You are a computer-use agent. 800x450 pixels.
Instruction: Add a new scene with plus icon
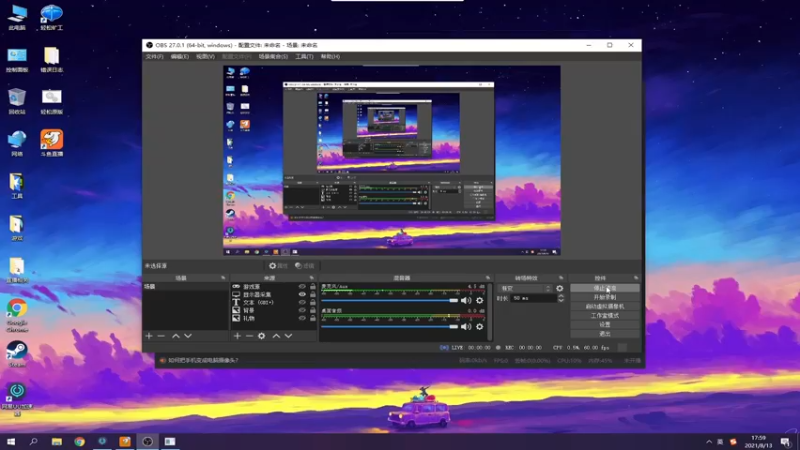(x=149, y=336)
